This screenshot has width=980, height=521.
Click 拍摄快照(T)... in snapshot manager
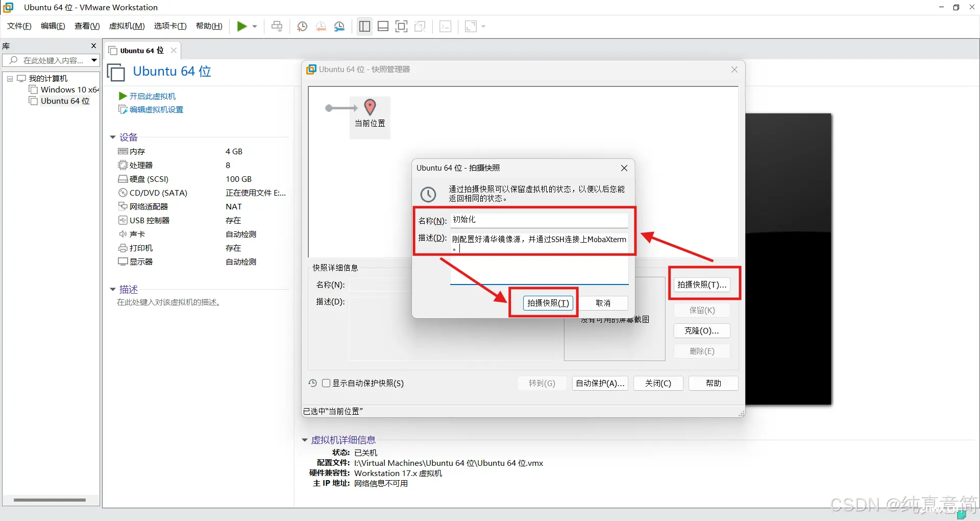point(702,285)
